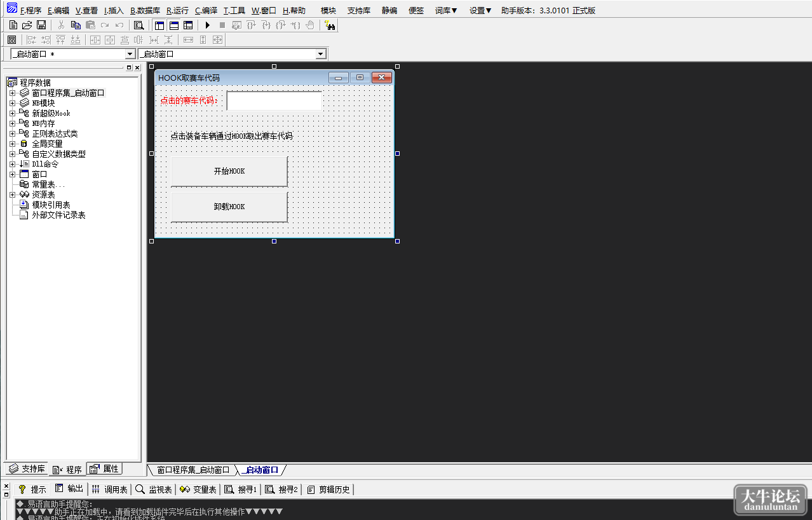Viewport: 812px width, 520px height.
Task: Open the left _启动窗口 * combo box
Action: tap(130, 55)
